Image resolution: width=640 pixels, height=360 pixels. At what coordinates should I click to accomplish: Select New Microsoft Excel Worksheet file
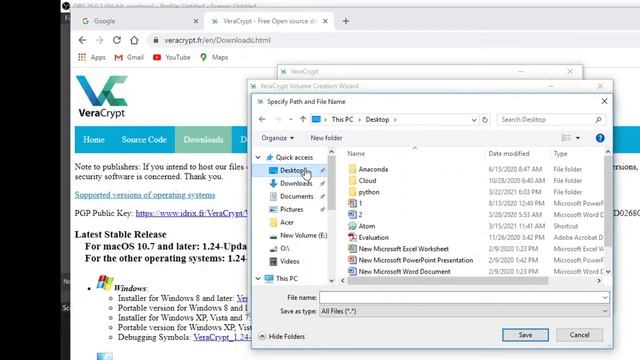click(x=403, y=249)
